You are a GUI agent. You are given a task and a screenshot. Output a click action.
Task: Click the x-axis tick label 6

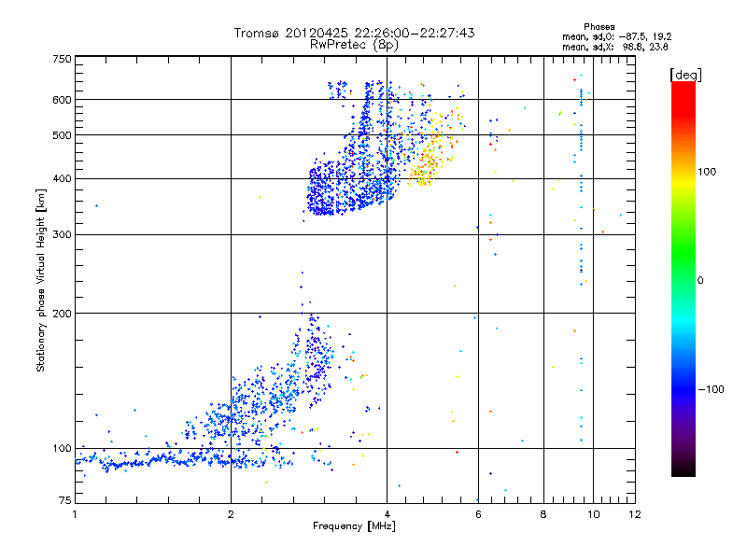tap(478, 514)
